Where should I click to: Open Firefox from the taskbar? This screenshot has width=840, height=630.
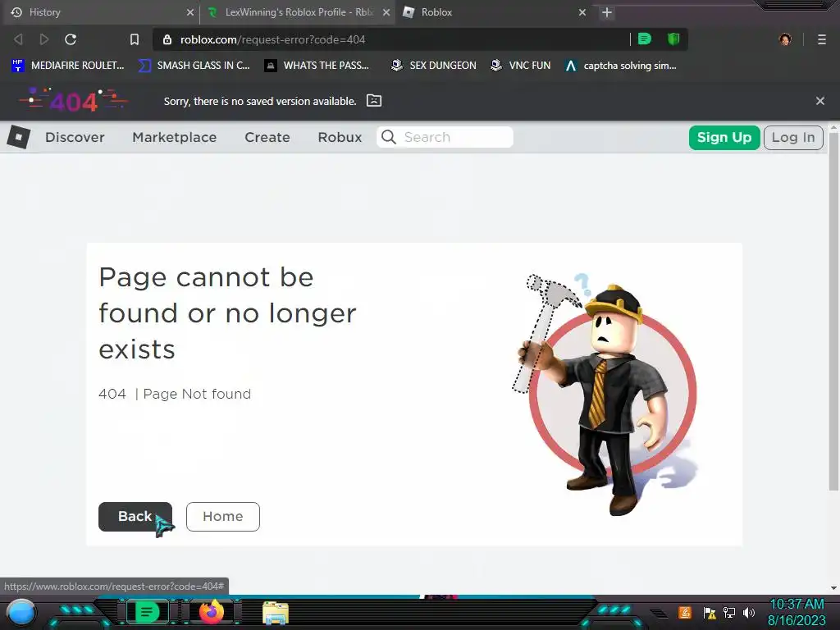[212, 612]
